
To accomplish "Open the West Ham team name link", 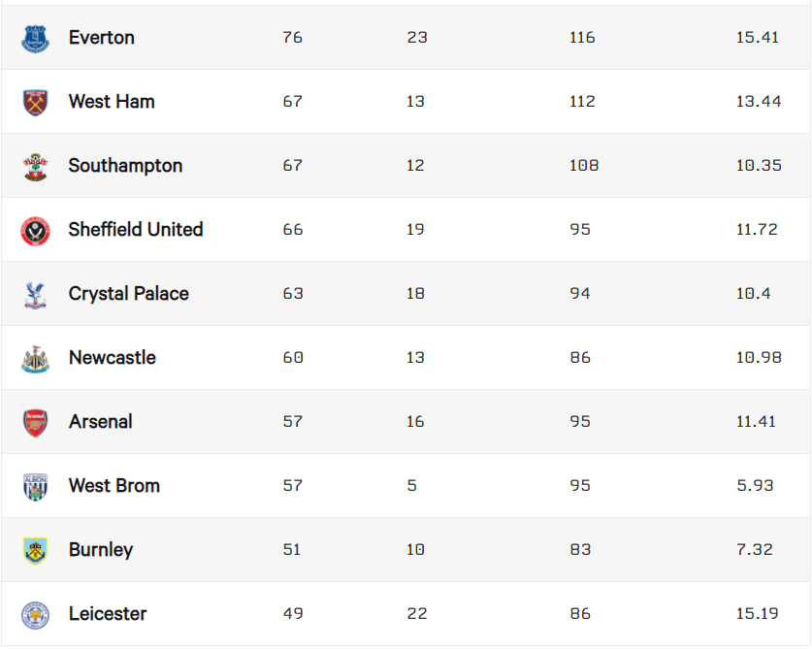I will [112, 102].
